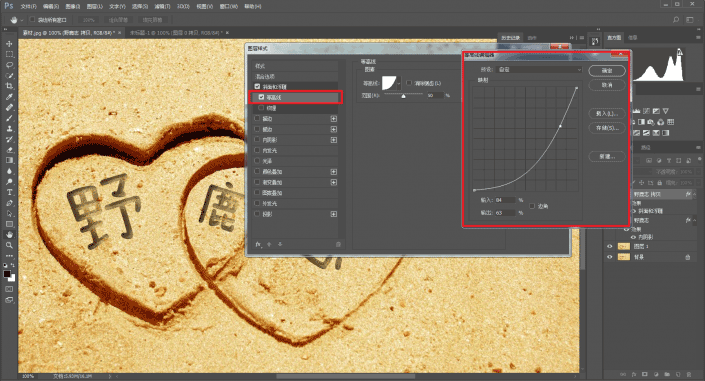Open the 预设 preset dropdown in contour editor
Image resolution: width=705 pixels, height=381 pixels.
[539, 70]
